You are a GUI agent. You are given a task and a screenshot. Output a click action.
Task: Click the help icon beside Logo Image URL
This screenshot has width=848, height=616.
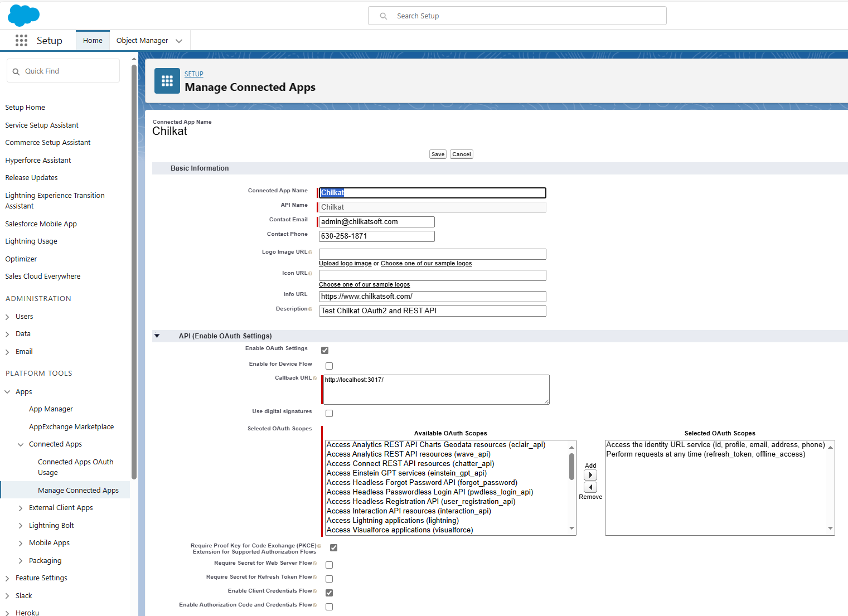click(x=311, y=253)
